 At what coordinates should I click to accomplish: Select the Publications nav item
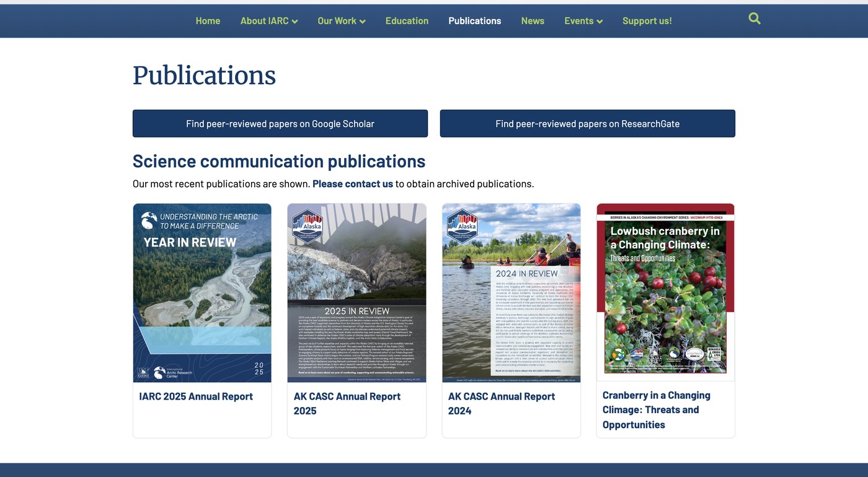coord(475,21)
